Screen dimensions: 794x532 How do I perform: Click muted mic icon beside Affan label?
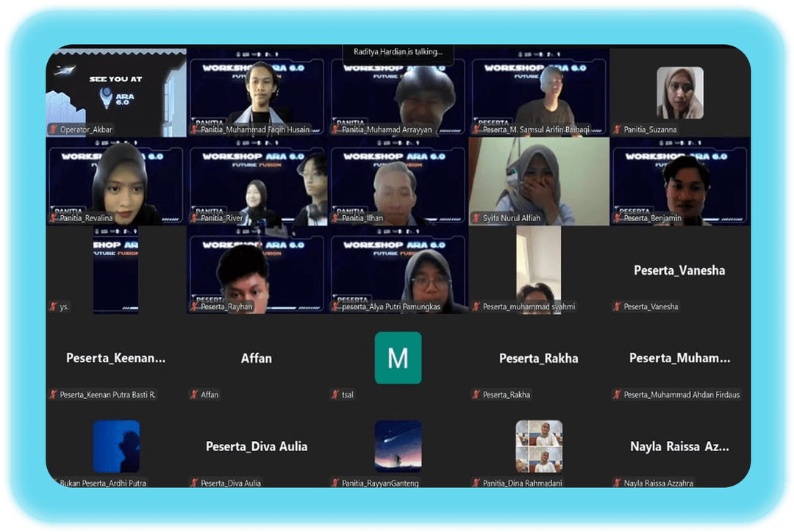[x=194, y=395]
